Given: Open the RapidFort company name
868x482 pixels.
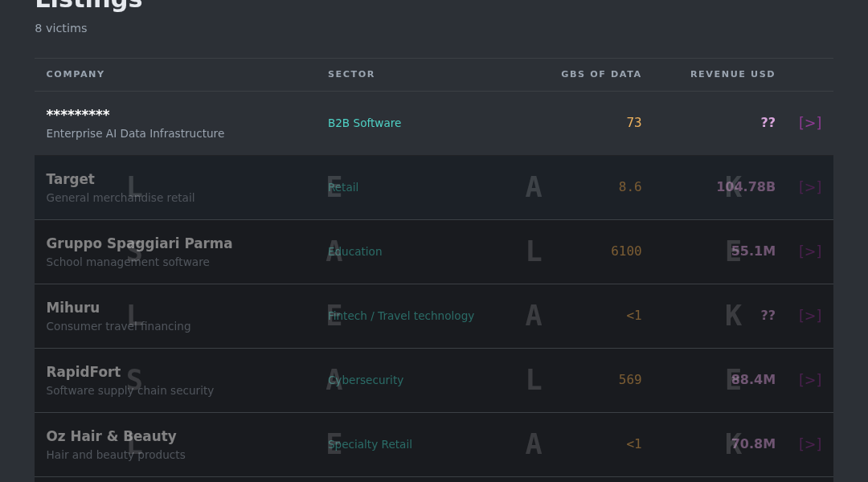Looking at the screenshot, I should [84, 372].
